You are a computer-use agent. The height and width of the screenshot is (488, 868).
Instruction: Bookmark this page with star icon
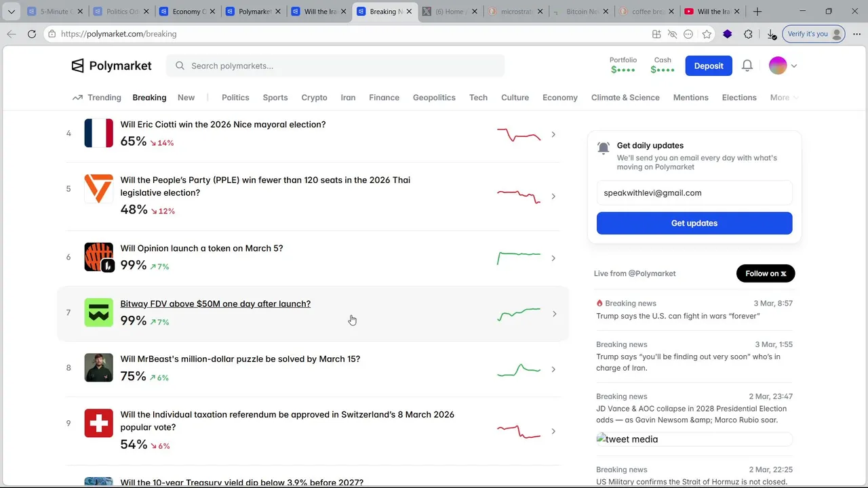[x=707, y=34]
